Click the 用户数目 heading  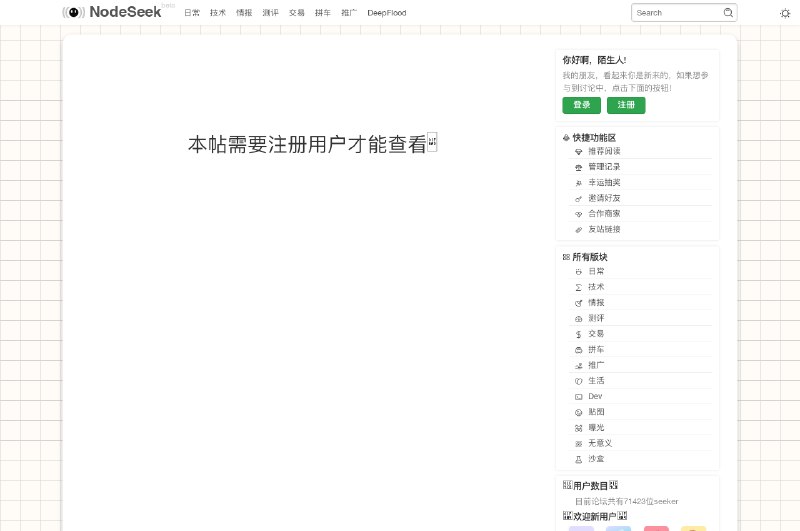click(590, 486)
